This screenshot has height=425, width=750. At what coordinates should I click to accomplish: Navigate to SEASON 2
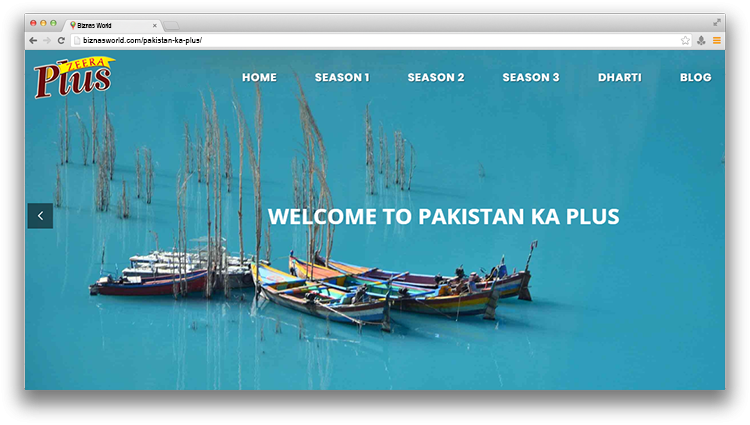pos(436,77)
